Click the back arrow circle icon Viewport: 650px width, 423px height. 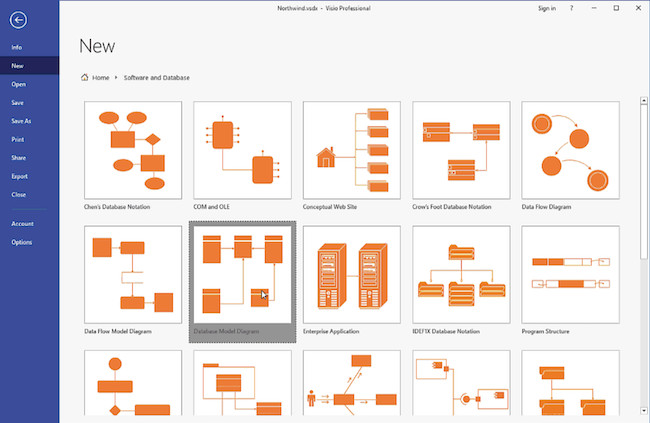point(18,19)
